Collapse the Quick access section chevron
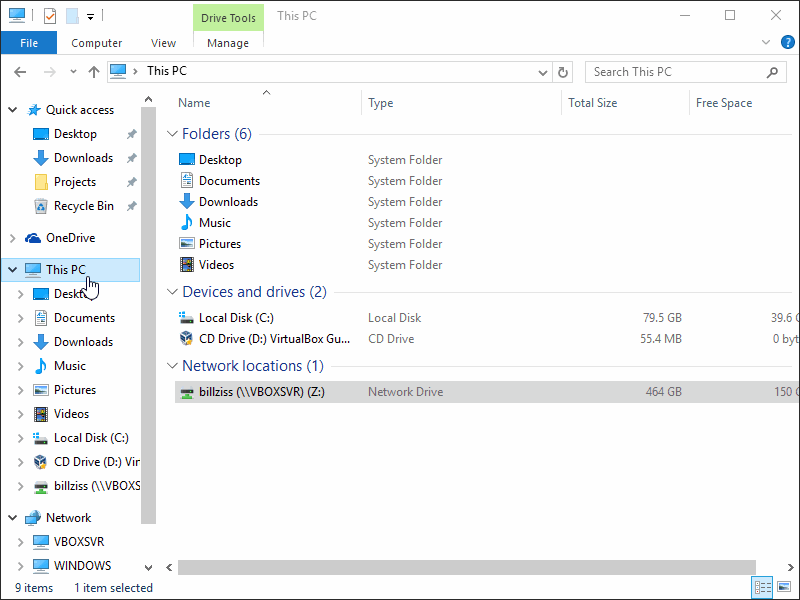Viewport: 800px width, 600px height. (x=12, y=109)
